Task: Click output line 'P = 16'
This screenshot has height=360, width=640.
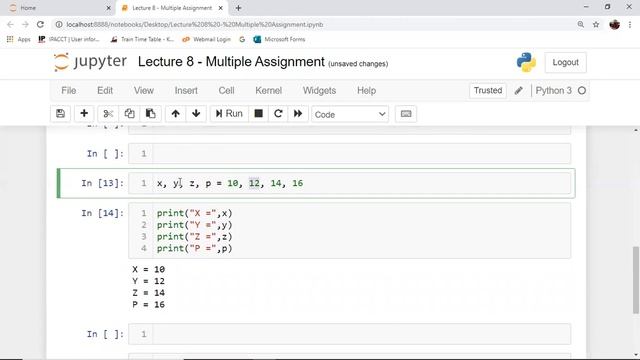Action: pos(149,304)
